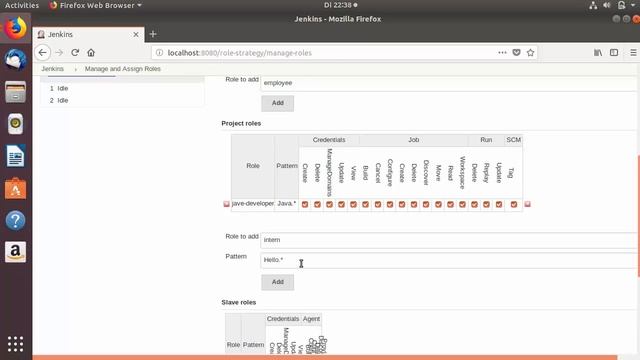Open the Firefox home page
This screenshot has height=360, width=640.
[x=91, y=53]
